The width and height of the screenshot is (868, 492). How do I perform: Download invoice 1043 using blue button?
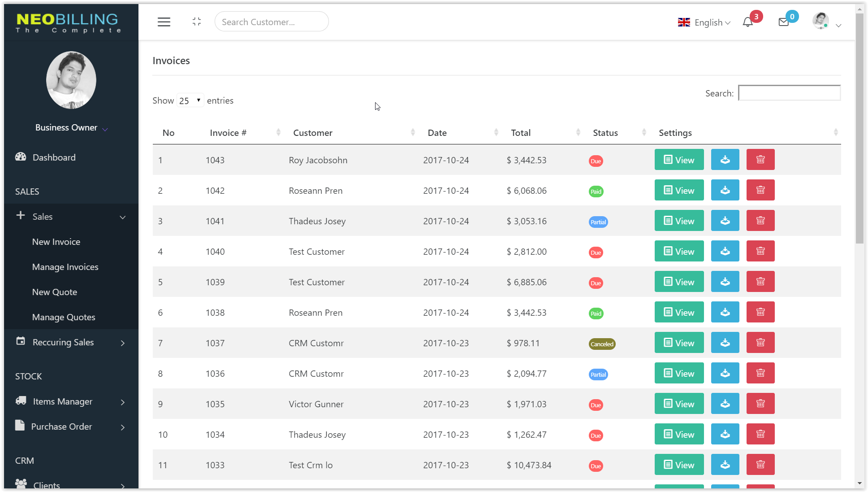(x=725, y=160)
